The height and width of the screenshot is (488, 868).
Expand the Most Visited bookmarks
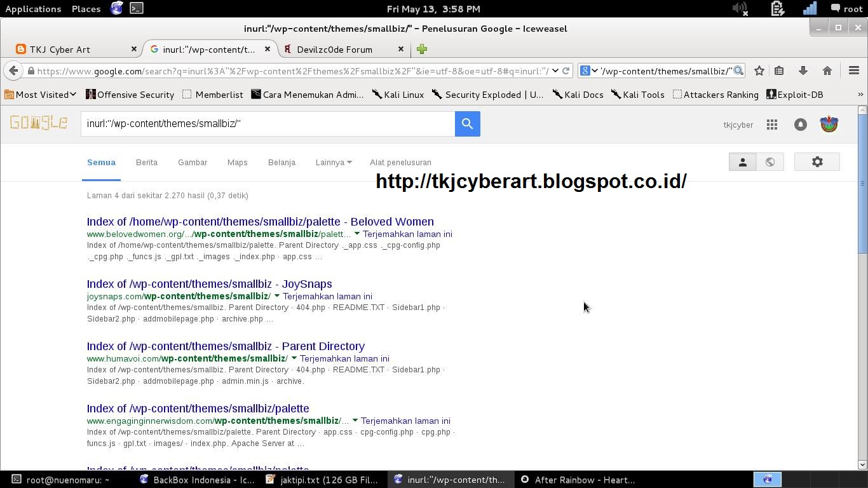[x=41, y=95]
